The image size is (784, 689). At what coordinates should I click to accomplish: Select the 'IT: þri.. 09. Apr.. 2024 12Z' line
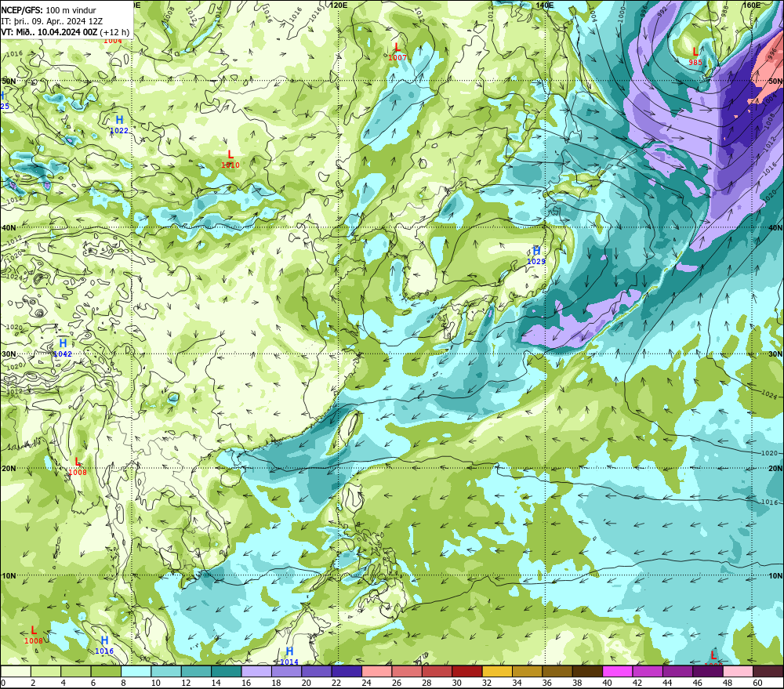coord(52,21)
